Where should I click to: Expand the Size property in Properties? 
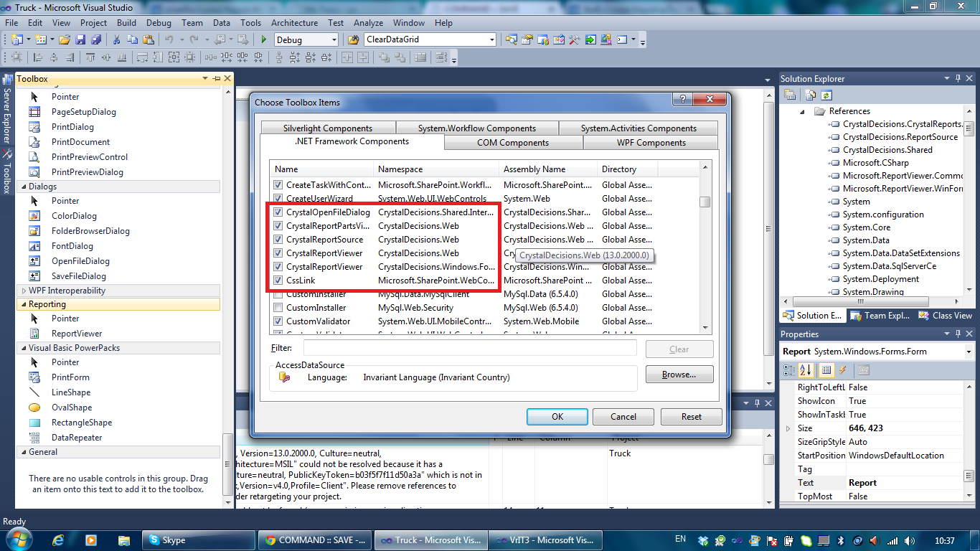click(789, 428)
